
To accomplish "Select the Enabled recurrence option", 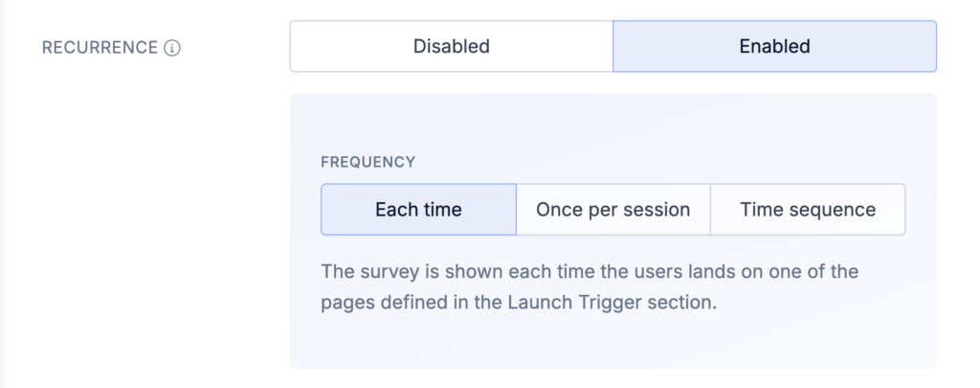I will [774, 46].
